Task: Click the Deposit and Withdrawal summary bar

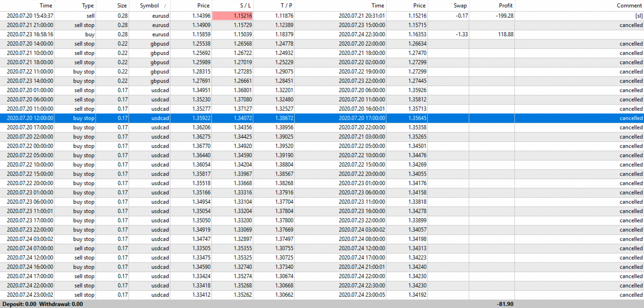Action: tap(43, 304)
